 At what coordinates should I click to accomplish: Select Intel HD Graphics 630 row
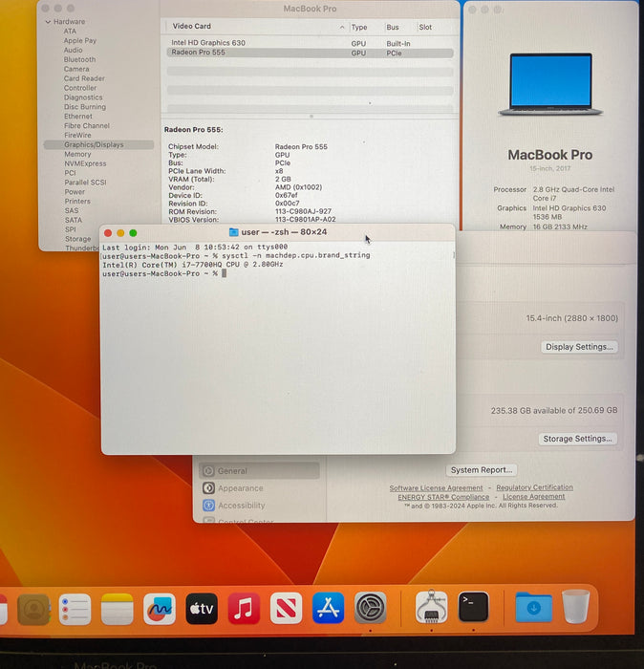310,43
